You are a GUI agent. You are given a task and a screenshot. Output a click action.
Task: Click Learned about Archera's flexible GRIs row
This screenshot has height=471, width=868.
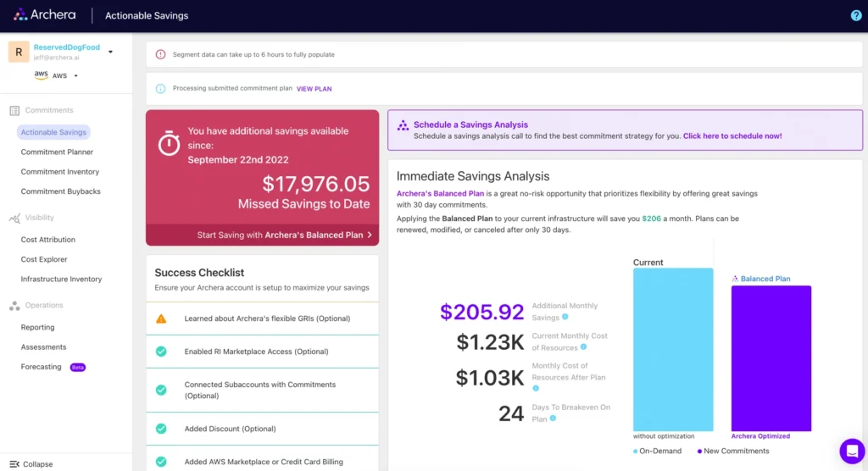pos(263,319)
